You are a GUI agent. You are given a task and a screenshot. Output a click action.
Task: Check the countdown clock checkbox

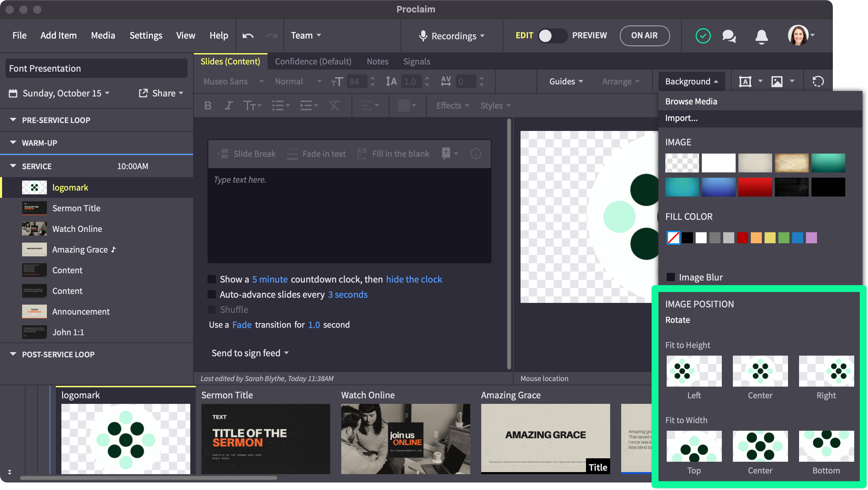(x=212, y=279)
